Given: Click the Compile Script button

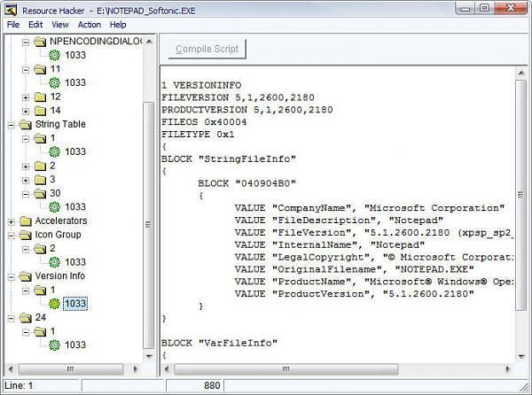Looking at the screenshot, I should click(x=207, y=49).
